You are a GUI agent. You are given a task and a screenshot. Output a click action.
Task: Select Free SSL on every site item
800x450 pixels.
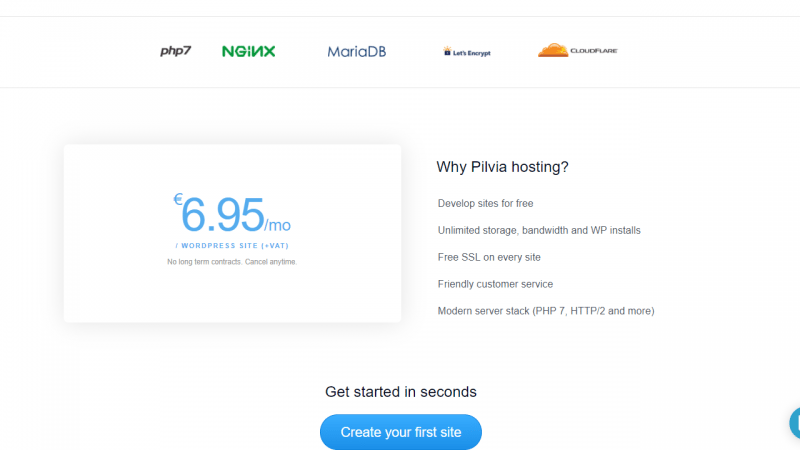pyautogui.click(x=489, y=257)
